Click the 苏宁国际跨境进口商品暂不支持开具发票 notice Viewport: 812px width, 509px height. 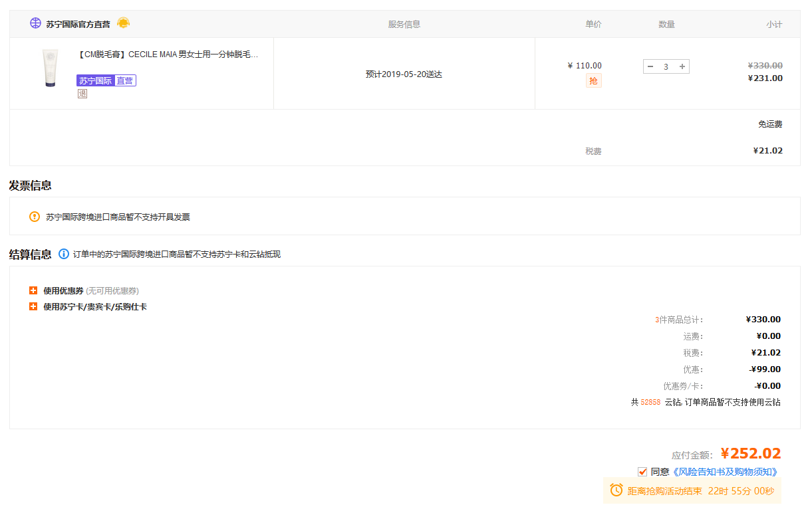118,217
